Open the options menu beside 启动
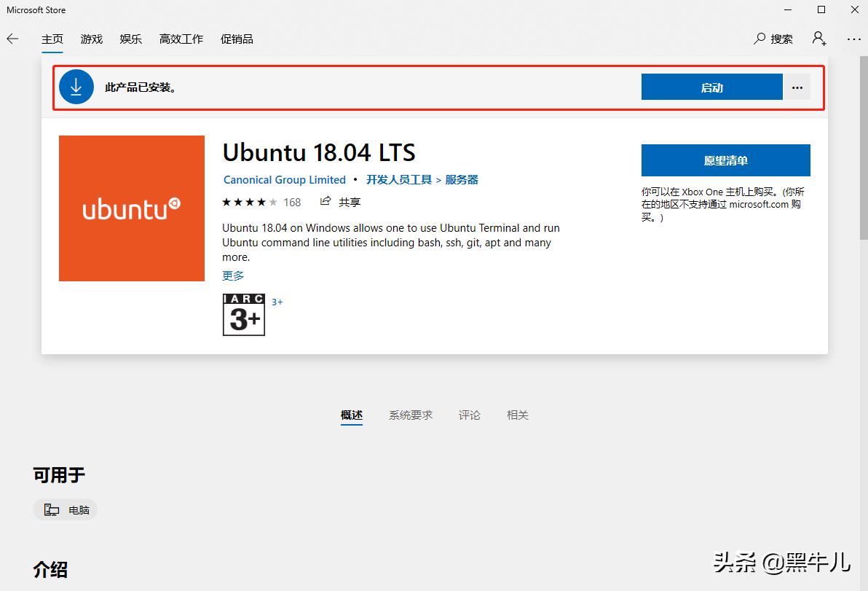Viewport: 868px width, 591px height. tap(797, 86)
